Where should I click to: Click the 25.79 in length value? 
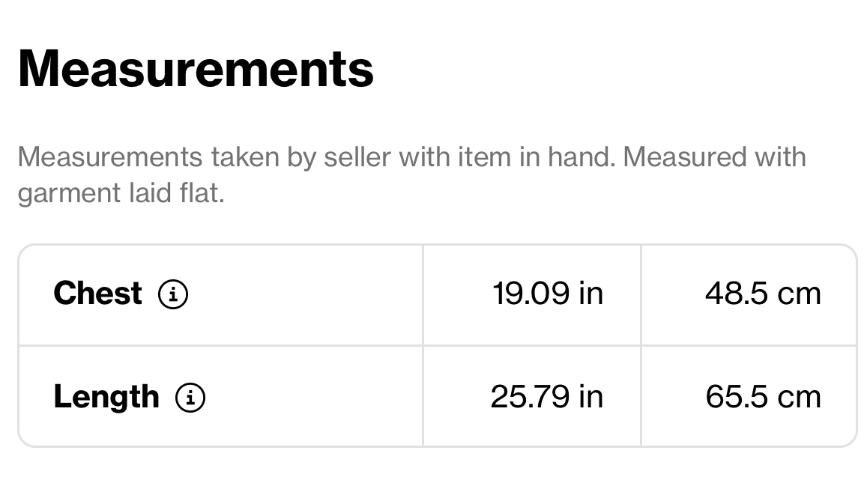click(546, 397)
